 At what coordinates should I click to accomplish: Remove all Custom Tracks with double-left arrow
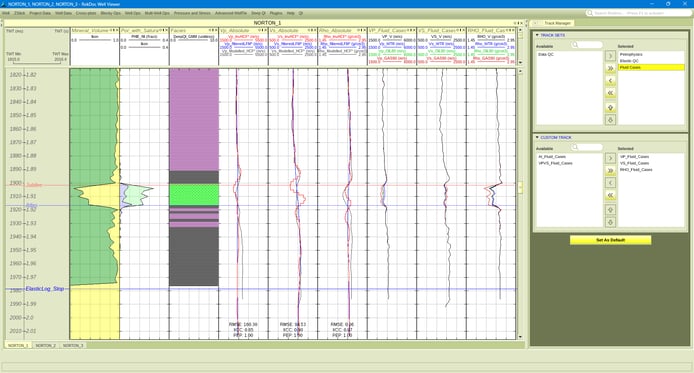point(610,195)
